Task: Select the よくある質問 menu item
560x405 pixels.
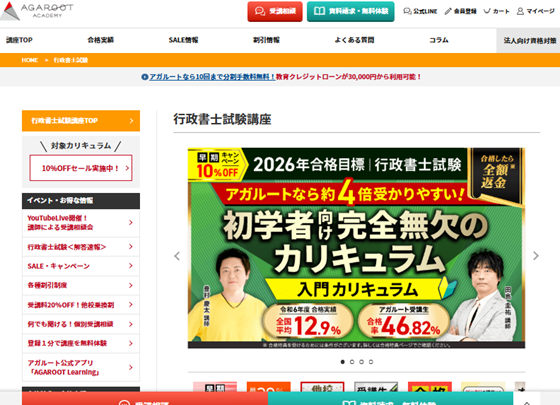Action: click(354, 40)
